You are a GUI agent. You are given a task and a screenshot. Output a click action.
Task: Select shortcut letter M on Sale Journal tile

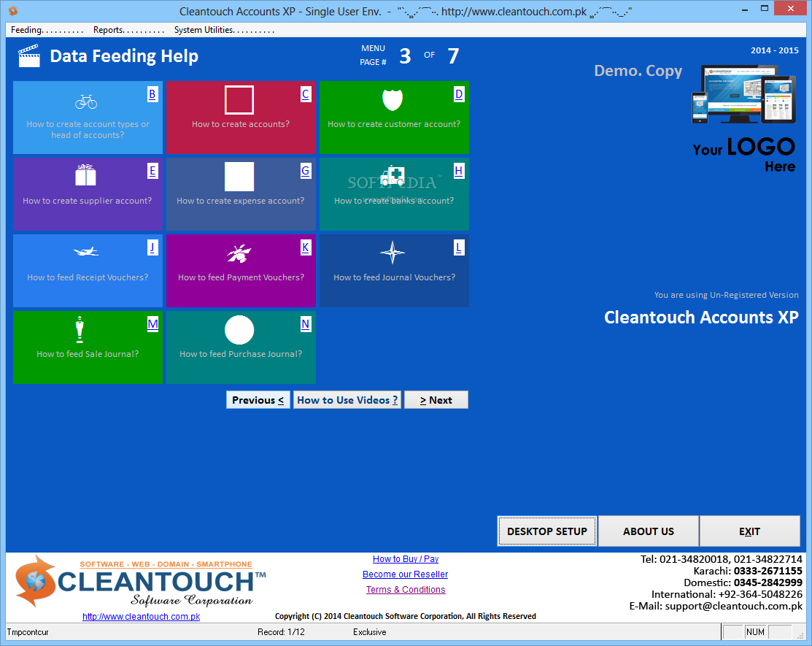click(152, 324)
